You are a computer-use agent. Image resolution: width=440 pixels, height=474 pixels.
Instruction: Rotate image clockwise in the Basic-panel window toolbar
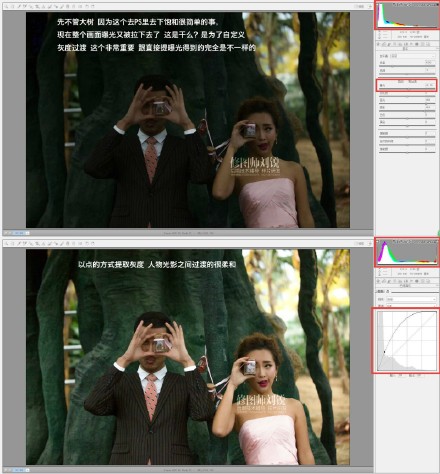point(92,6)
